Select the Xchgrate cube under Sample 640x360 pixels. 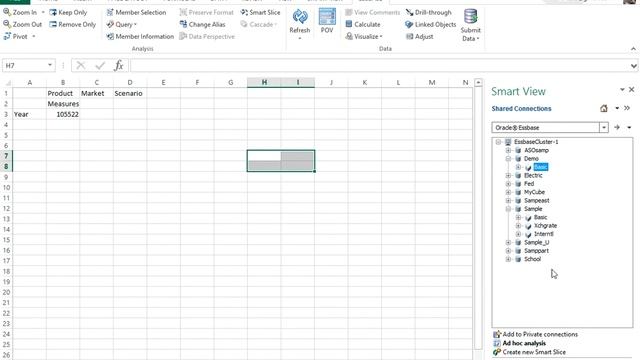[x=545, y=226]
